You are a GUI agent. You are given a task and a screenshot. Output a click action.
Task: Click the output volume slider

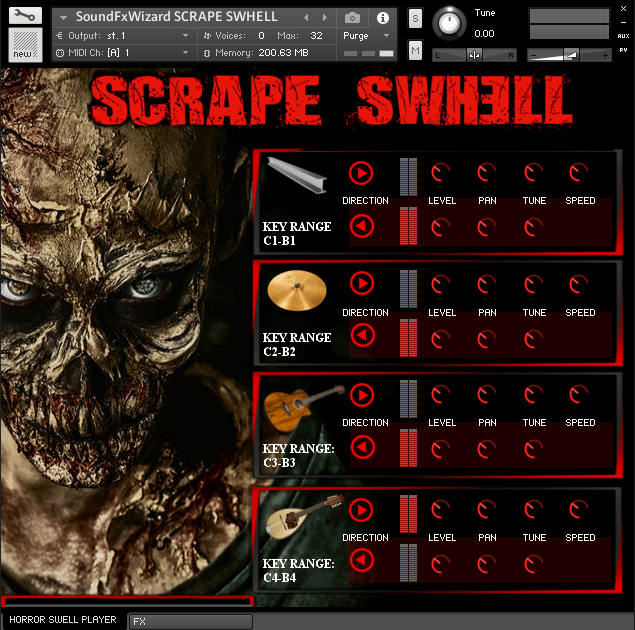click(569, 55)
